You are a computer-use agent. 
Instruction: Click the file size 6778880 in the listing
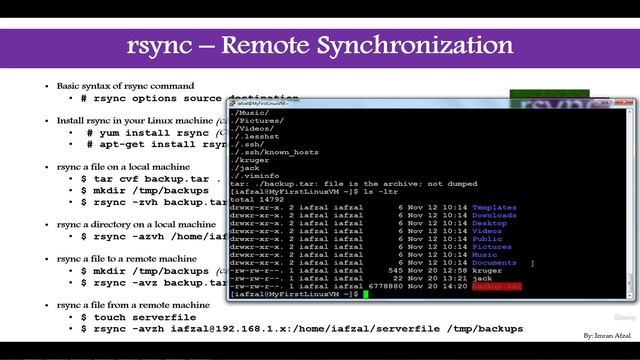[x=386, y=287]
